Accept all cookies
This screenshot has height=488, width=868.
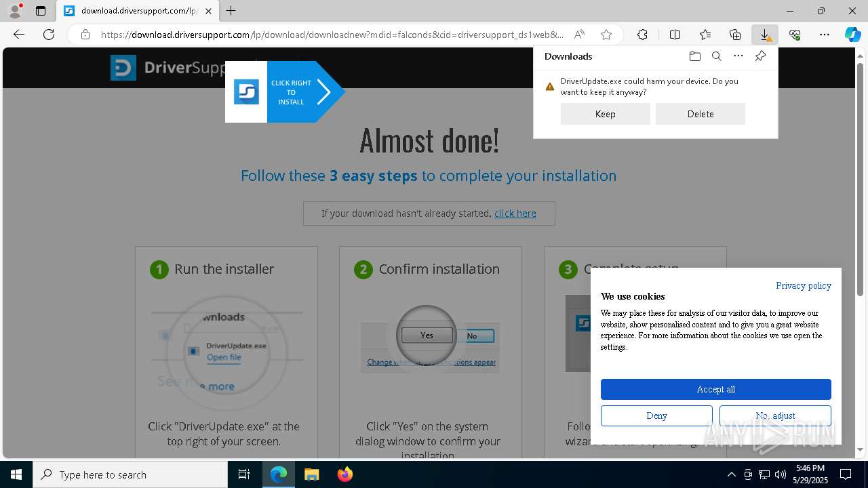(715, 389)
